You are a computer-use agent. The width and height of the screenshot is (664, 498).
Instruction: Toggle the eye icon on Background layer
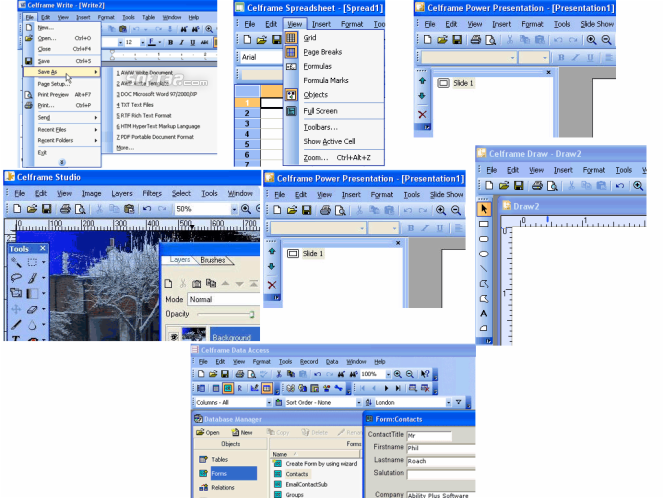(173, 337)
